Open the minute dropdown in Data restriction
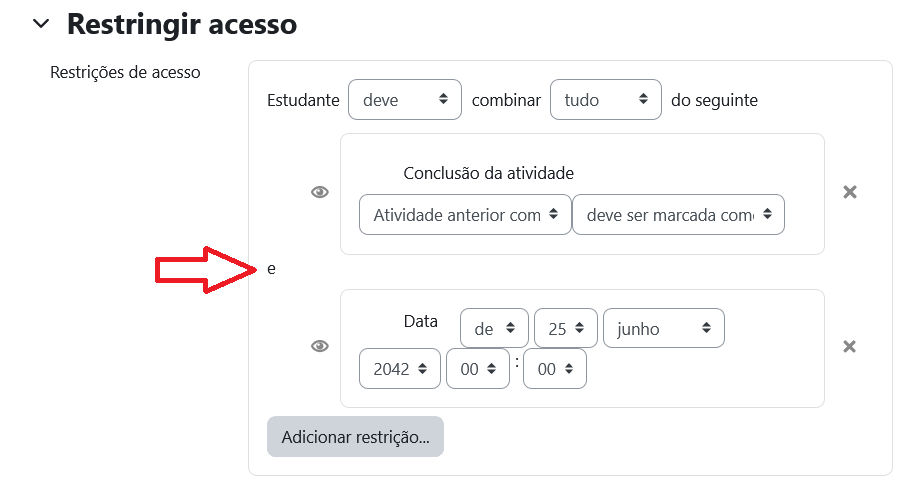916x484 pixels. point(555,370)
